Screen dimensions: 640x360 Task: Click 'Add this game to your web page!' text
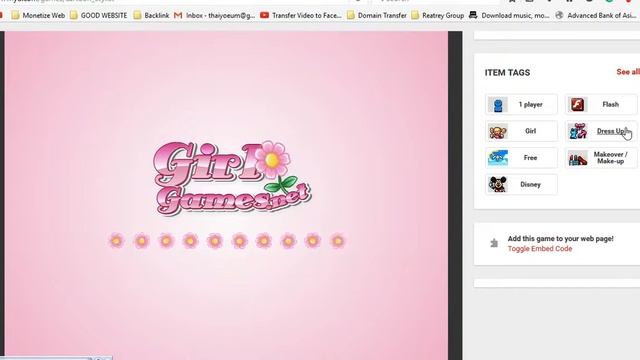click(560, 239)
